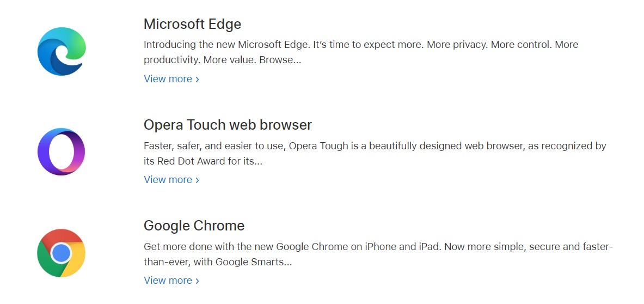Viewport: 644px width, 304px height.
Task: Open the Microsoft Edge title heading
Action: pyautogui.click(x=192, y=25)
